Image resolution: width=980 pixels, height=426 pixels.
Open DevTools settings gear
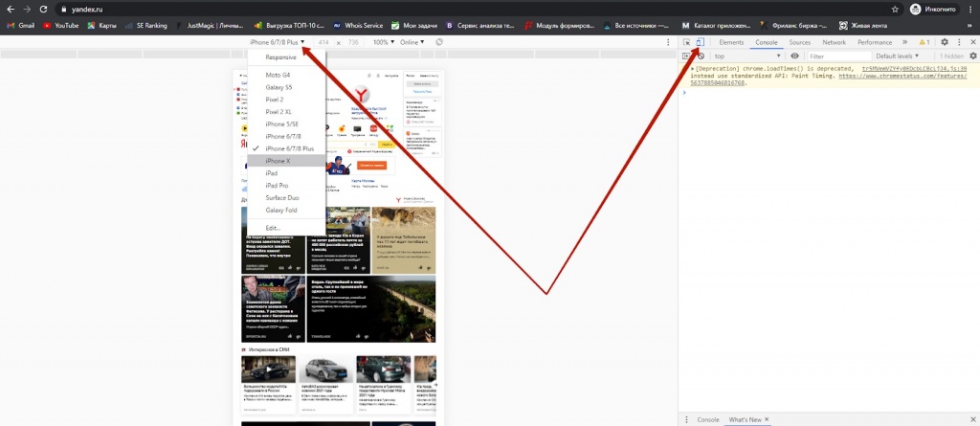coord(945,42)
